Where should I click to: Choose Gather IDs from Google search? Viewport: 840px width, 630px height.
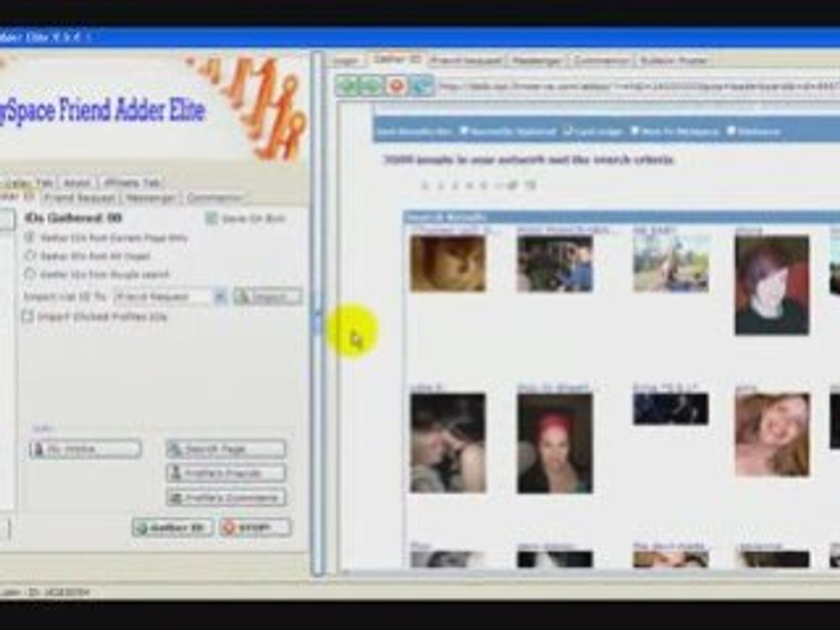point(29,274)
